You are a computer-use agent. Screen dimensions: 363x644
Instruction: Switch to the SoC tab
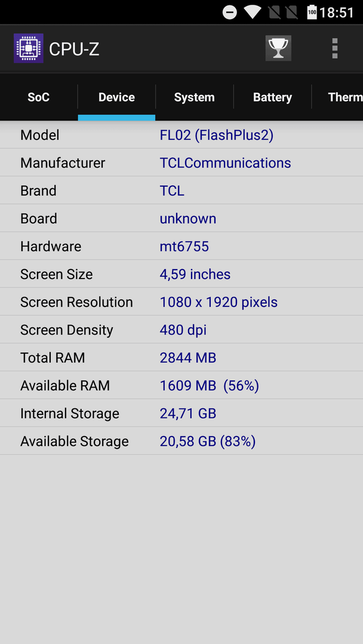(x=39, y=97)
